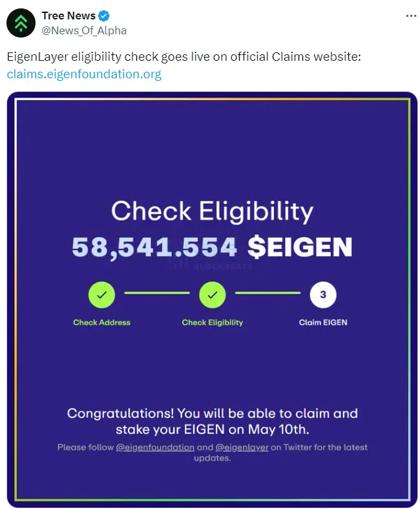Select step 3 circle for Claim EIGEN
The width and height of the screenshot is (420, 509).
pos(323,295)
